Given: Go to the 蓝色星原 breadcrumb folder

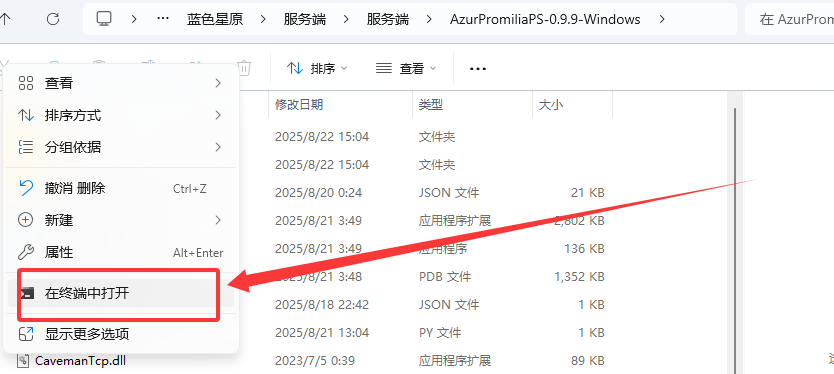Looking at the screenshot, I should point(215,20).
